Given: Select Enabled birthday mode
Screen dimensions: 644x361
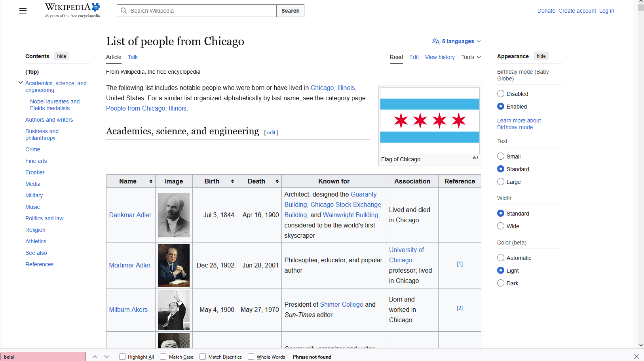Looking at the screenshot, I should click(501, 107).
